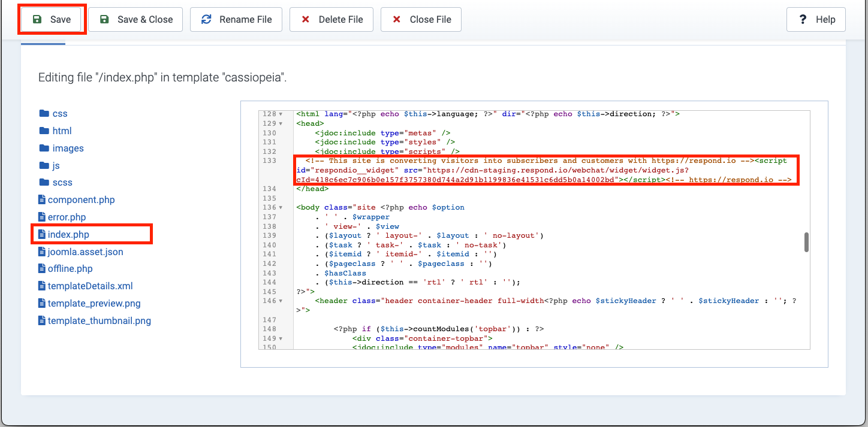Collapse the header fold at line 146
This screenshot has height=427, width=868.
pos(281,301)
